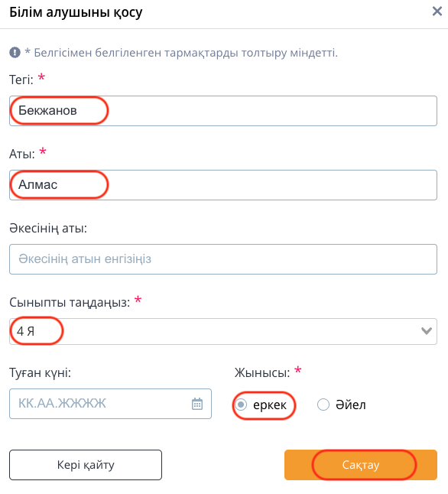Click the Кері қайту button
This screenshot has height=494, width=448.
[86, 465]
